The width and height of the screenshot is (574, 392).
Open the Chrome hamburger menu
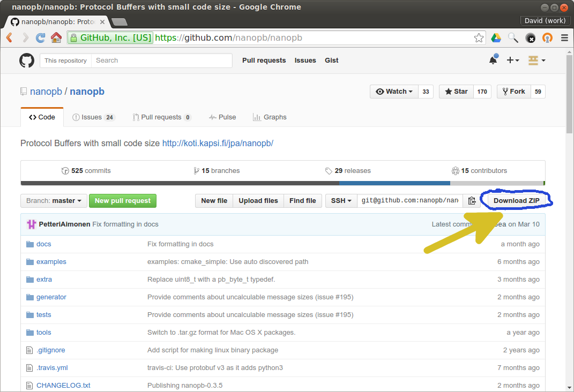point(564,37)
